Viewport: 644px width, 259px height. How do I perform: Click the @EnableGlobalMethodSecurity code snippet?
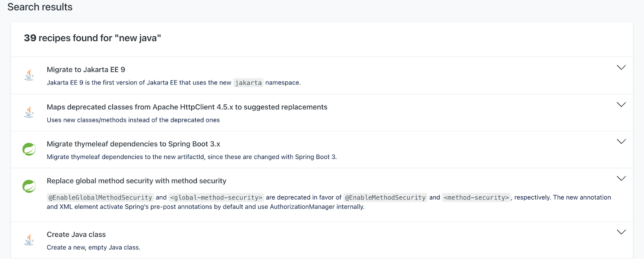click(100, 197)
